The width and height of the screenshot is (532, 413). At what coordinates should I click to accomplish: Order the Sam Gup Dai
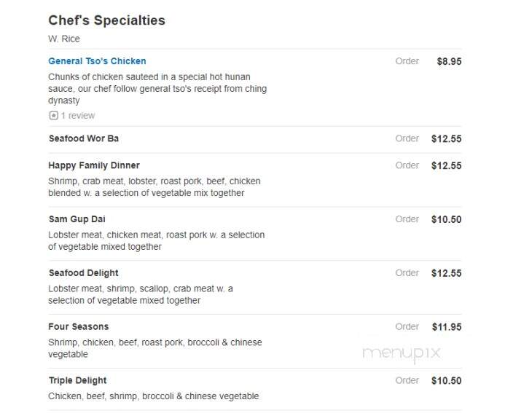pos(407,219)
